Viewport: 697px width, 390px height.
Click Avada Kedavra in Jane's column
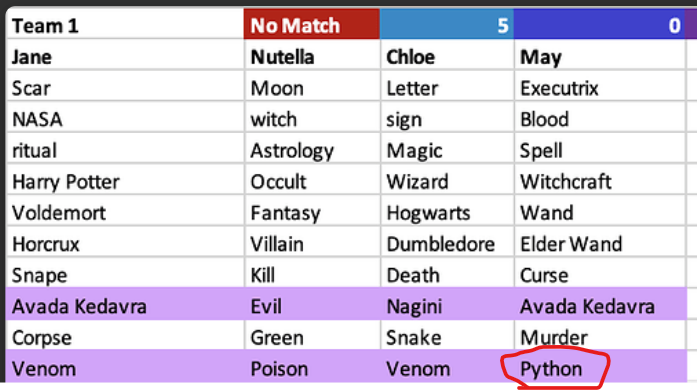[x=125, y=306]
